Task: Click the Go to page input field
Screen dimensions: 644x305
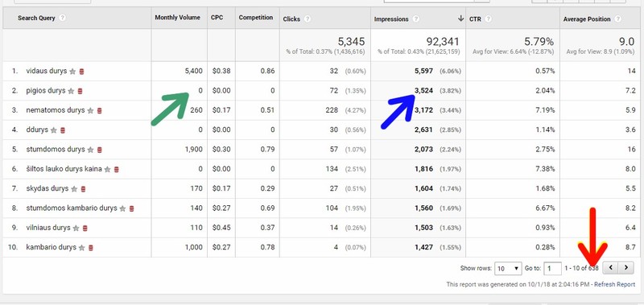Action: [552, 269]
